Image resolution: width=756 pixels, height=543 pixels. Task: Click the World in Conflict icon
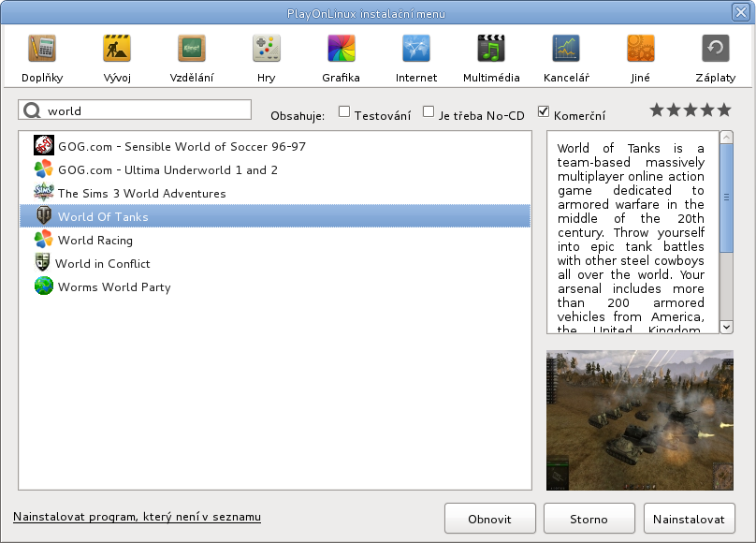click(42, 263)
